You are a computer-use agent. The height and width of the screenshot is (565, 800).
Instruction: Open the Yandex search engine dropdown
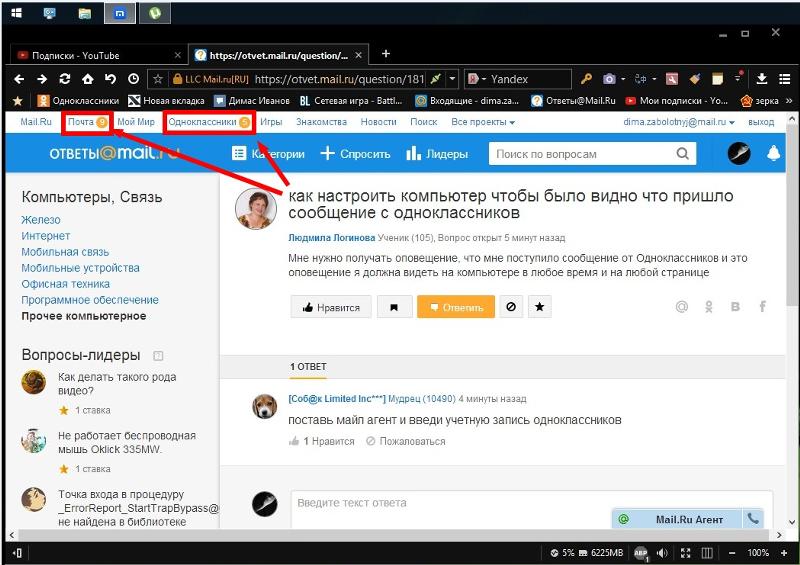483,79
